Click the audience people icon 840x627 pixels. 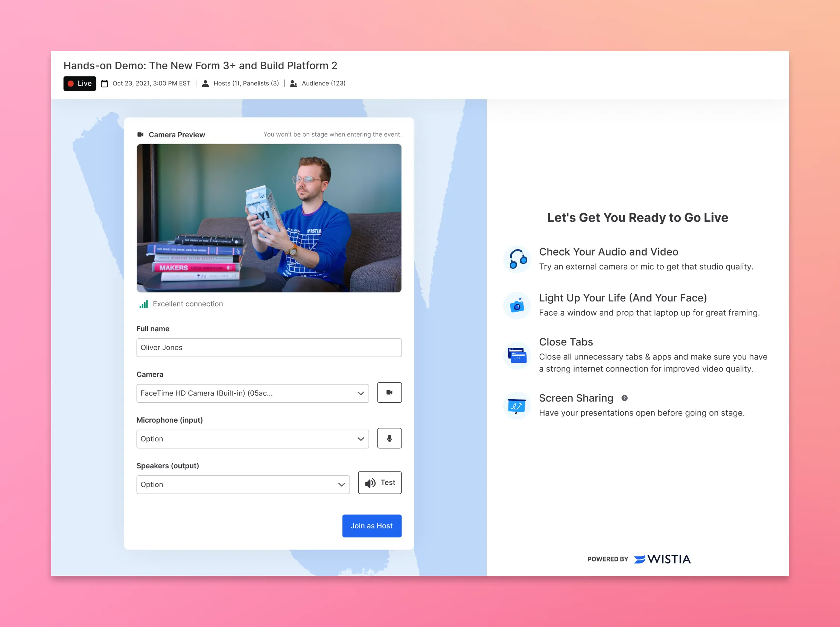tap(294, 84)
